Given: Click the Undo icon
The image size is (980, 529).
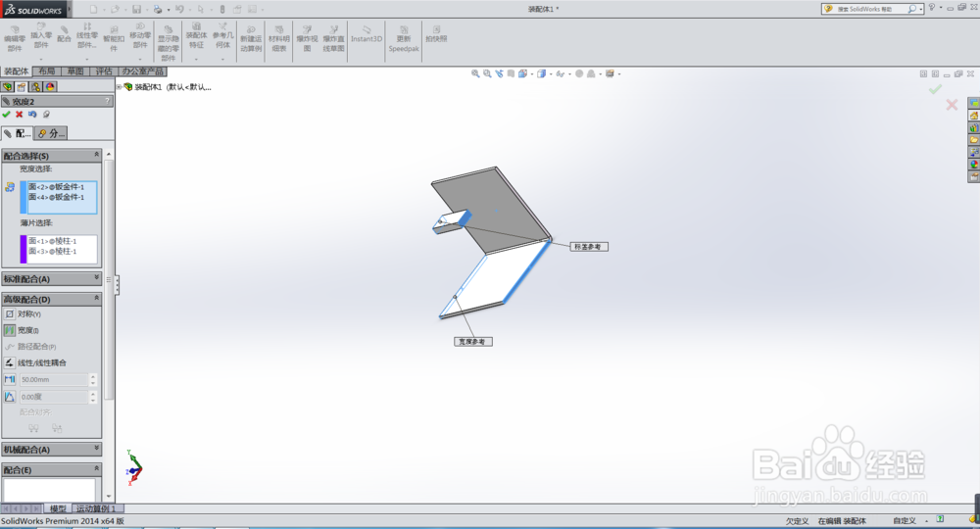Looking at the screenshot, I should click(x=179, y=10).
